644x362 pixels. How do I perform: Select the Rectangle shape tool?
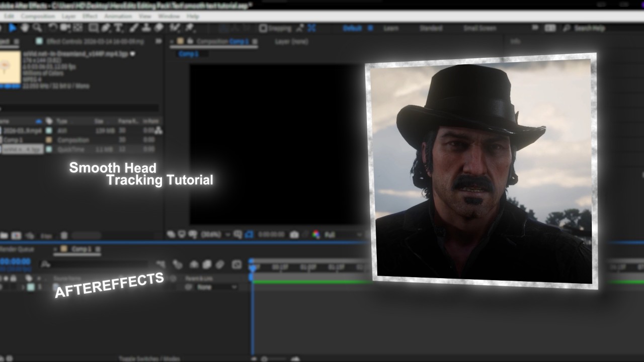tap(94, 28)
